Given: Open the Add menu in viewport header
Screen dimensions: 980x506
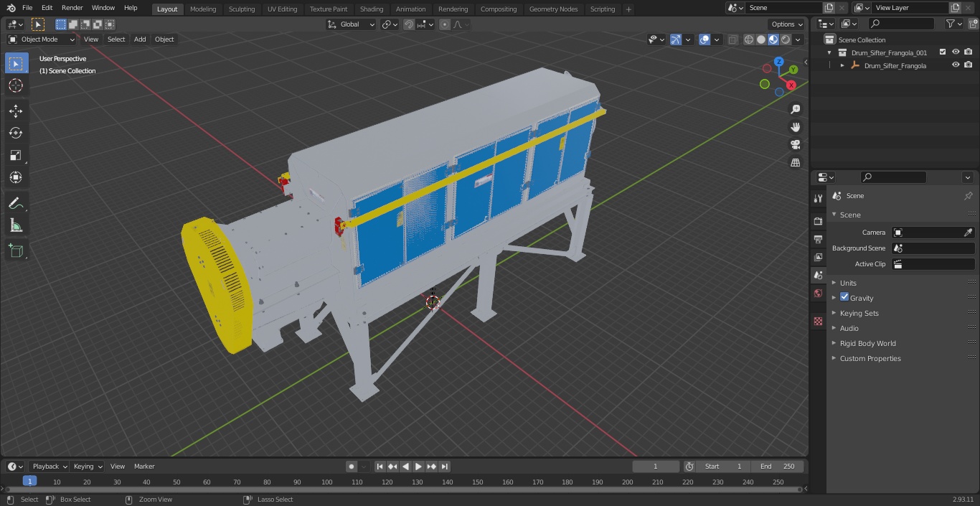Looking at the screenshot, I should [x=140, y=39].
